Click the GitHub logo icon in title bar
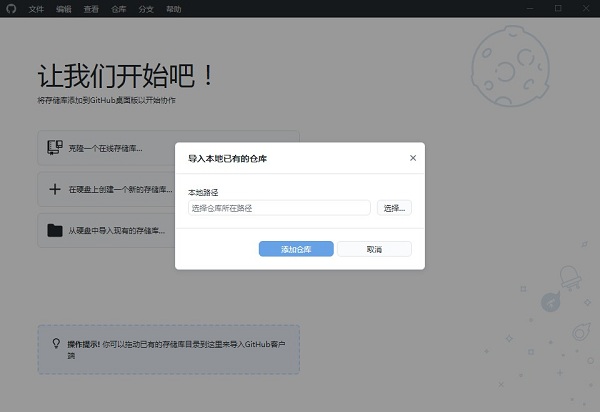 (x=11, y=8)
